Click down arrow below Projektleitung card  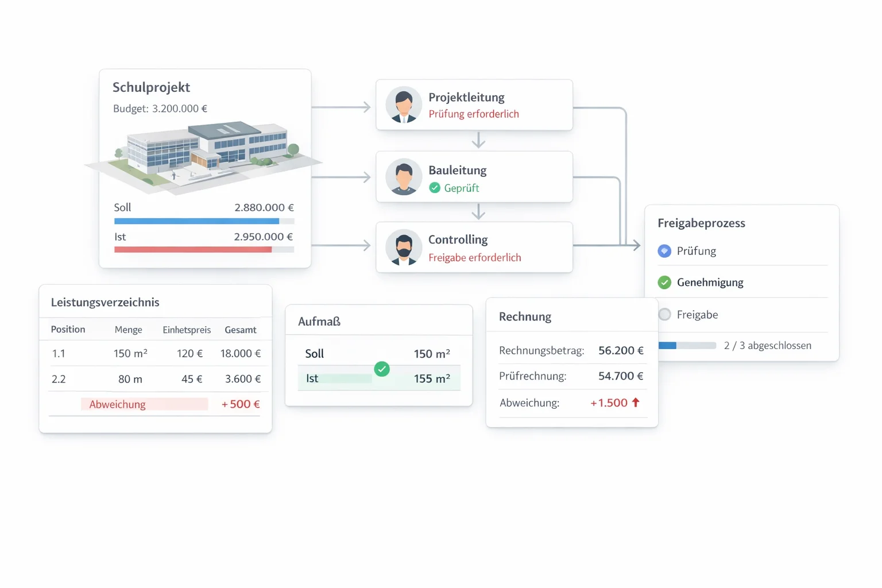click(478, 141)
